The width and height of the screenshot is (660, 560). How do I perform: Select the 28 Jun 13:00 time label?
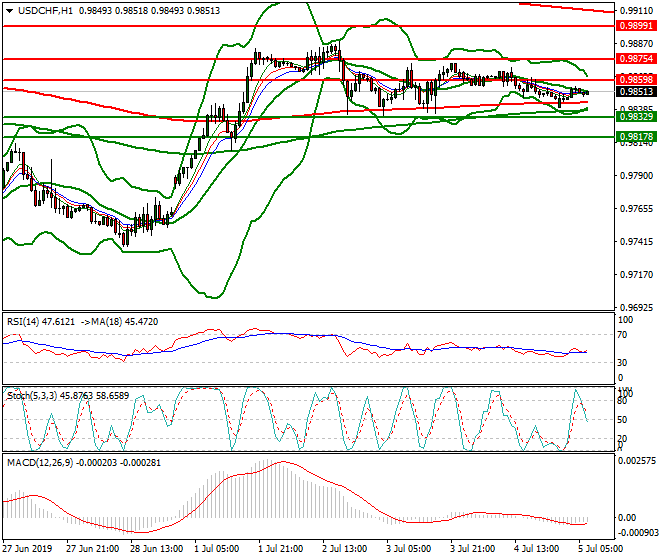(157, 549)
